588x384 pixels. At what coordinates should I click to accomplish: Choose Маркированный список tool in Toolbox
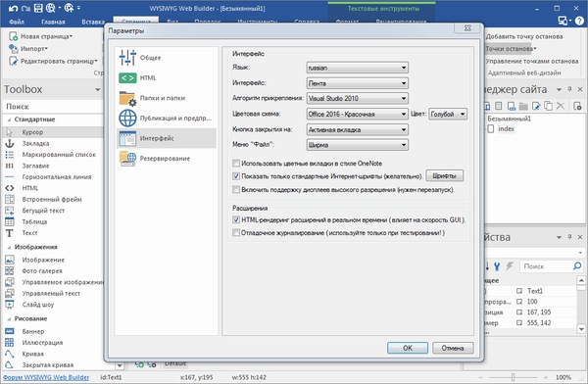point(53,155)
